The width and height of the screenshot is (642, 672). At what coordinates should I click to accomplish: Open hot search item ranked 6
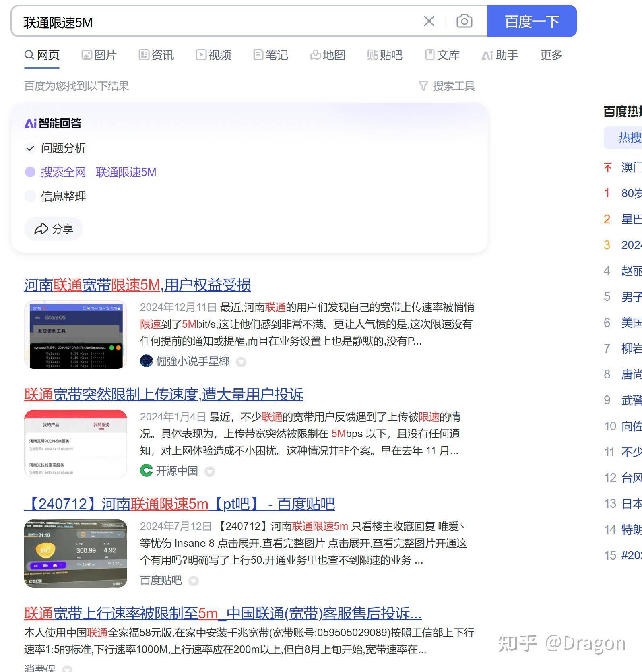click(631, 323)
